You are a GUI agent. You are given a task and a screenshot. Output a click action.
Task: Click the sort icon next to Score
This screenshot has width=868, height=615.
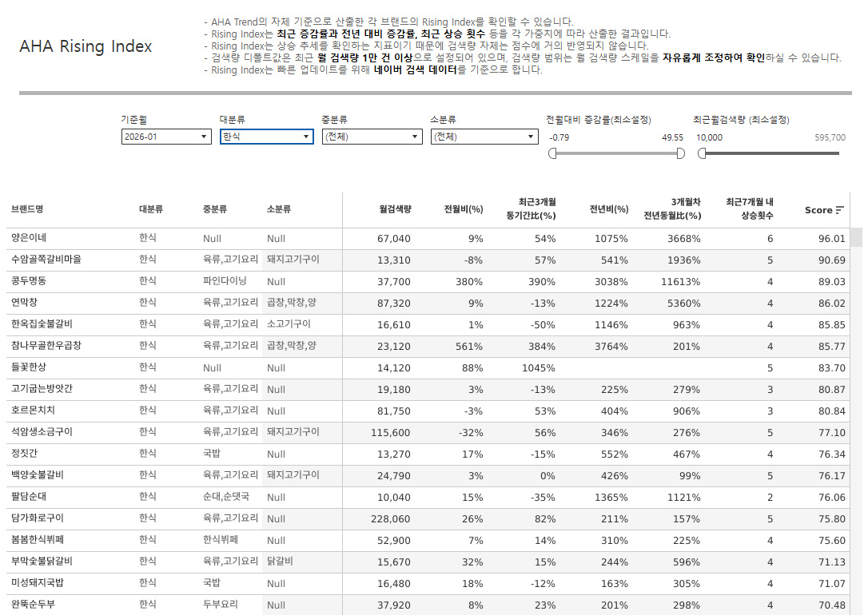(x=839, y=210)
